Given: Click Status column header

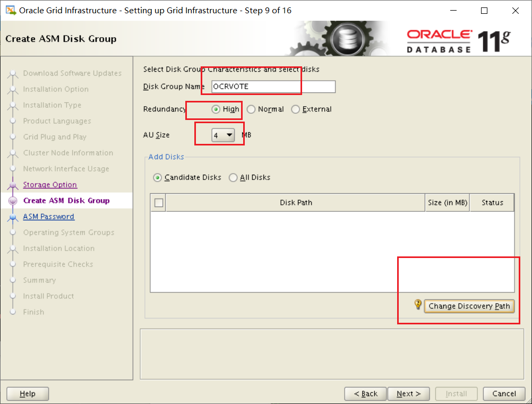Looking at the screenshot, I should 492,202.
